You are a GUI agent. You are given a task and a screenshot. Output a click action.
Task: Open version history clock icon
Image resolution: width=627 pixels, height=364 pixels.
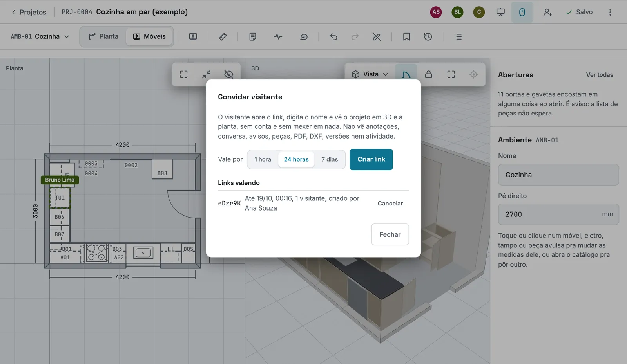[428, 36]
